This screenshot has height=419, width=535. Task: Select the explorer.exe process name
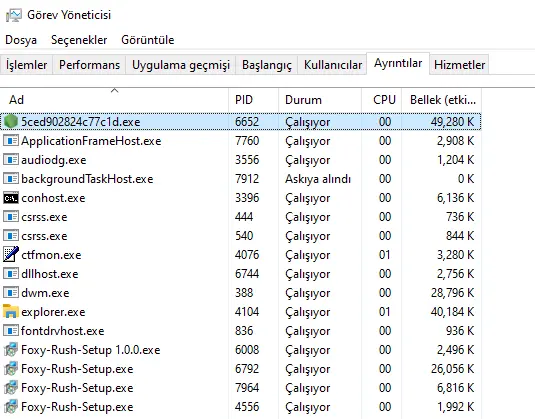click(x=53, y=312)
